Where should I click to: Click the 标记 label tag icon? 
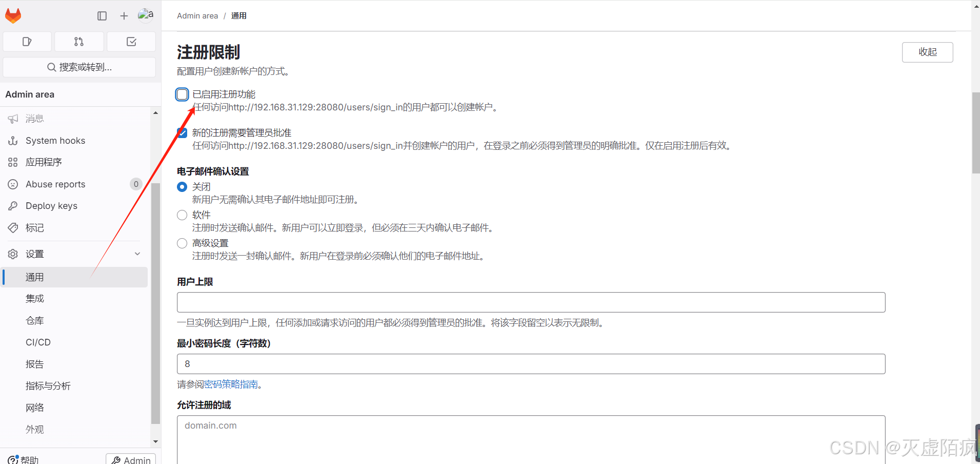point(13,228)
